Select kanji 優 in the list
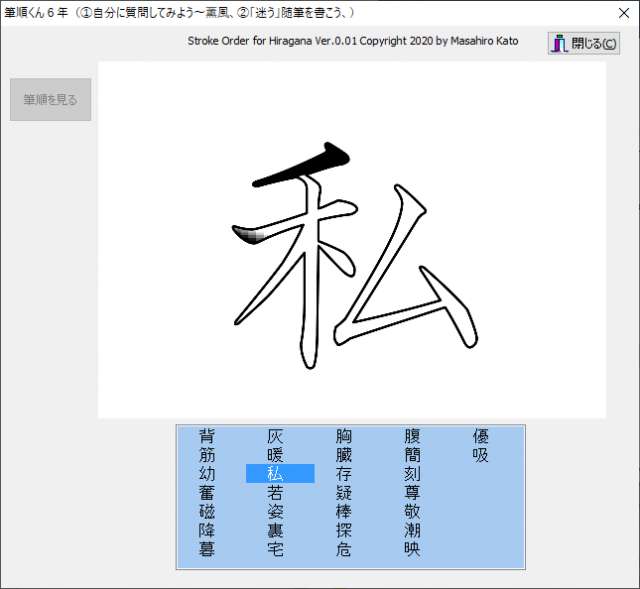The image size is (640, 589). pos(481,436)
